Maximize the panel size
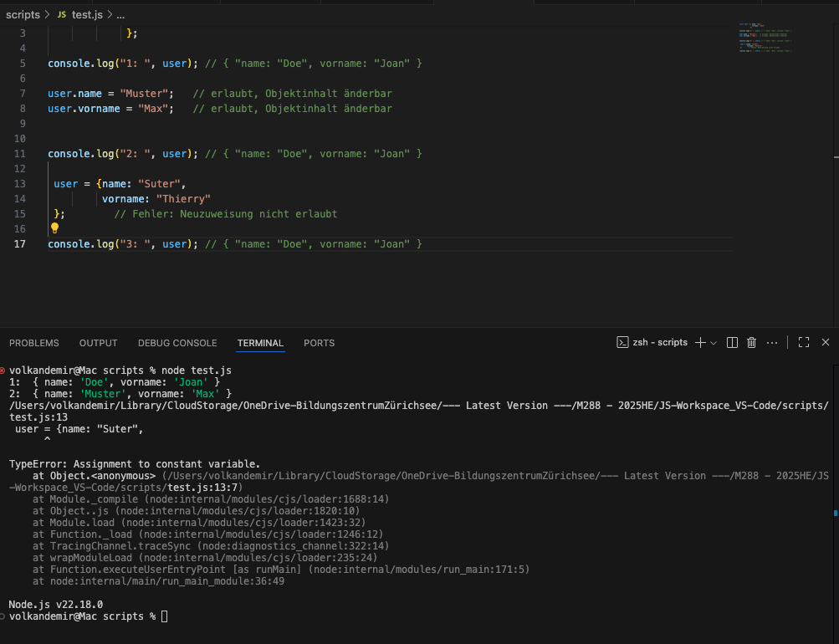Viewport: 839px width, 644px height. pyautogui.click(x=804, y=343)
